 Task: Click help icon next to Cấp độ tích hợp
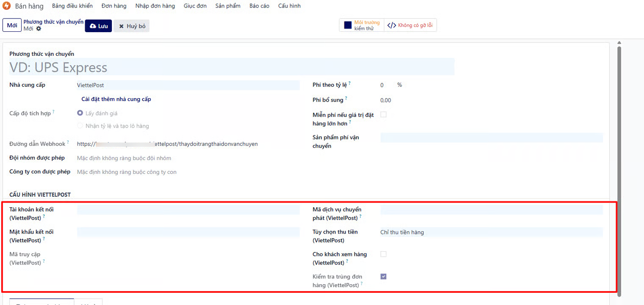coord(53,112)
